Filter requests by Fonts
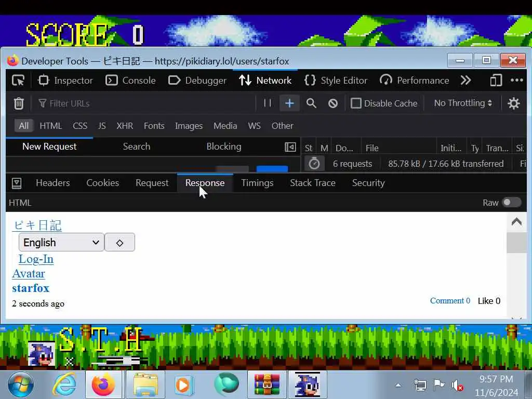This screenshot has width=532, height=399. [154, 126]
